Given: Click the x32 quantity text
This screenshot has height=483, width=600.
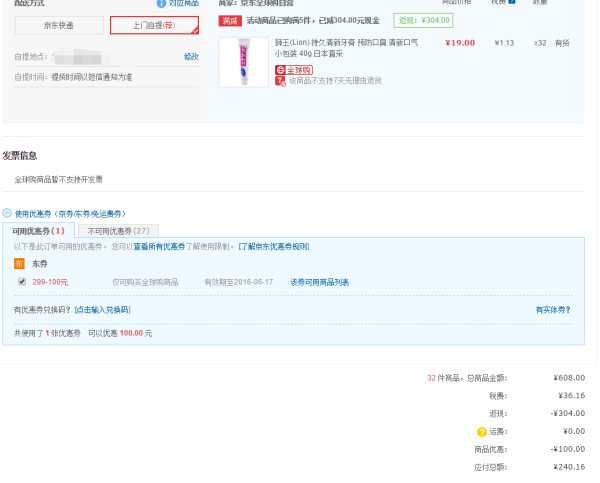Looking at the screenshot, I should 540,43.
